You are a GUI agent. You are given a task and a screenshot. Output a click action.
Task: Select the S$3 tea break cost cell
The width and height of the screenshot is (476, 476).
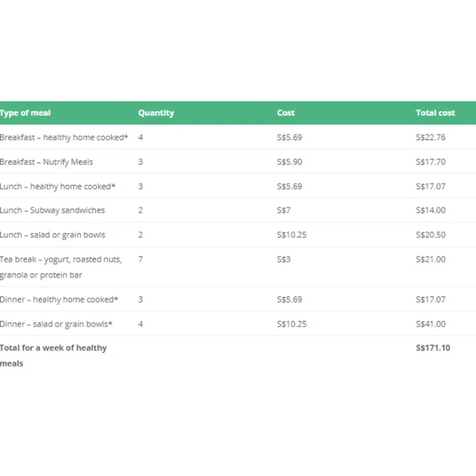pos(284,259)
